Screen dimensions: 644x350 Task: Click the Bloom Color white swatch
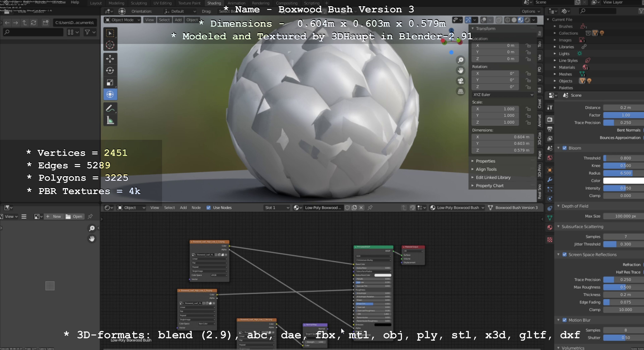click(x=624, y=181)
